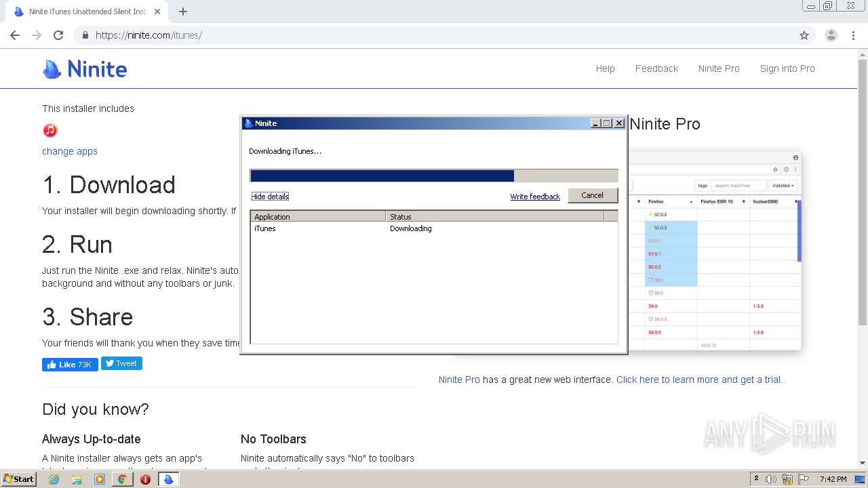This screenshot has width=868, height=488.
Task: Open the Start menu
Action: coord(18,479)
